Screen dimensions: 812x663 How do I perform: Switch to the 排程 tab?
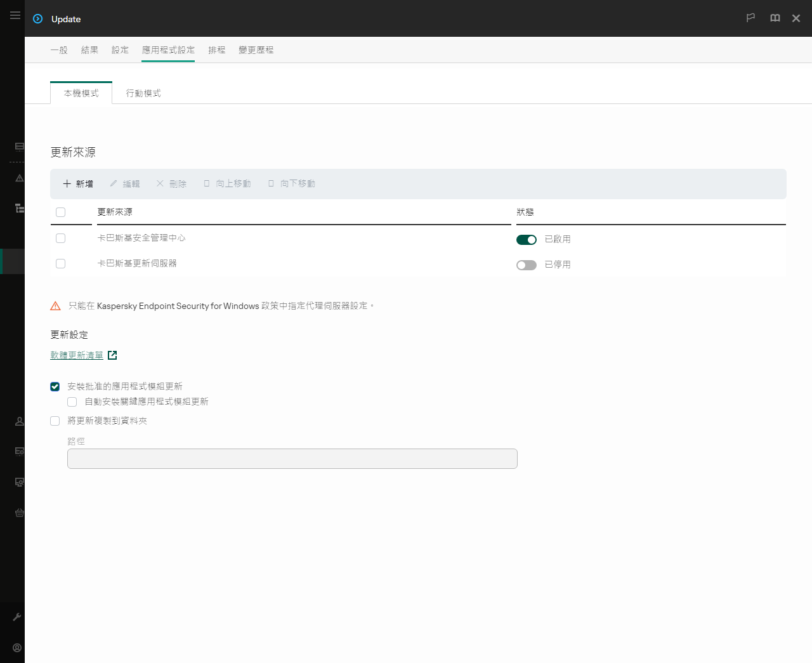click(217, 49)
